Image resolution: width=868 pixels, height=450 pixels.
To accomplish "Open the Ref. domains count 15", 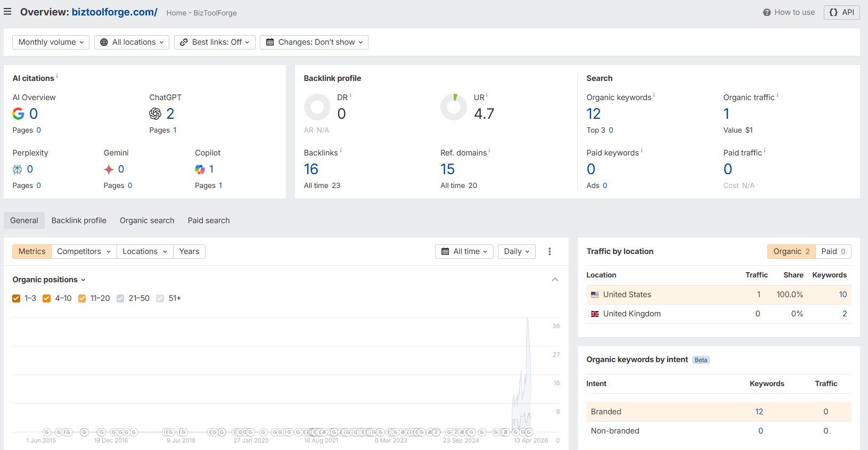I will (x=447, y=169).
